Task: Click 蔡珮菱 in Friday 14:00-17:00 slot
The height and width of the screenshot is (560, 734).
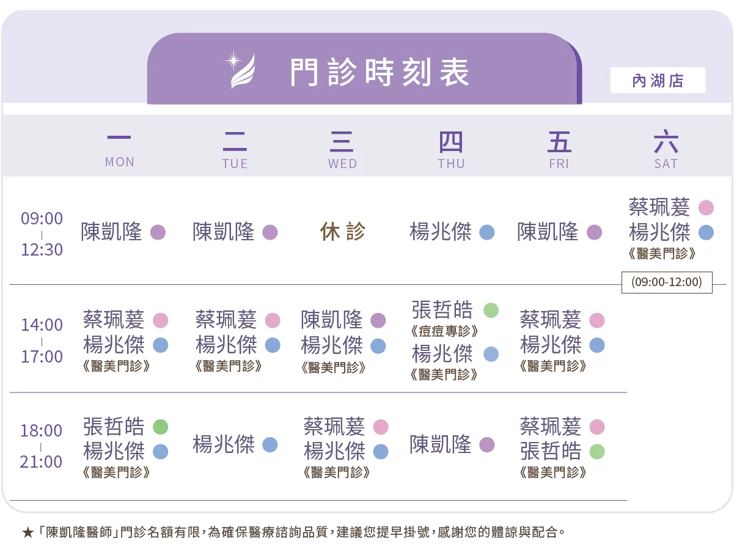Action: point(551,320)
